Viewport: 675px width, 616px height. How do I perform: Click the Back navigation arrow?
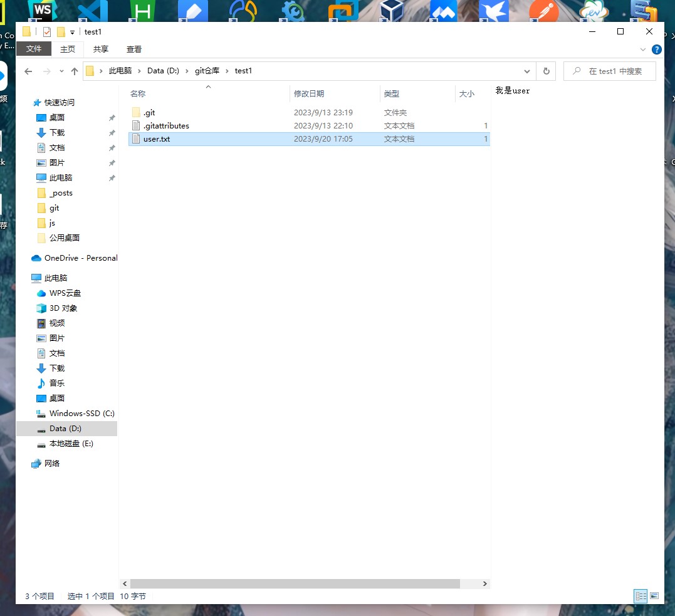(x=28, y=71)
